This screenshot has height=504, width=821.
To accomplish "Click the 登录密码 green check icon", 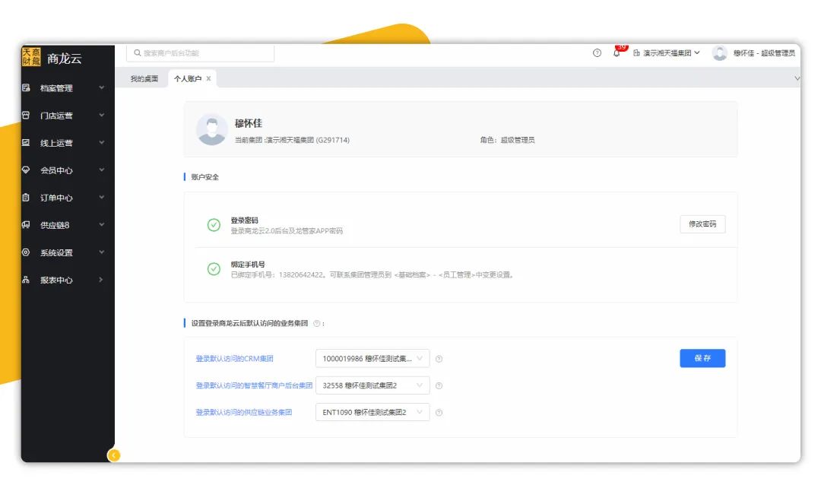I will 214,225.
